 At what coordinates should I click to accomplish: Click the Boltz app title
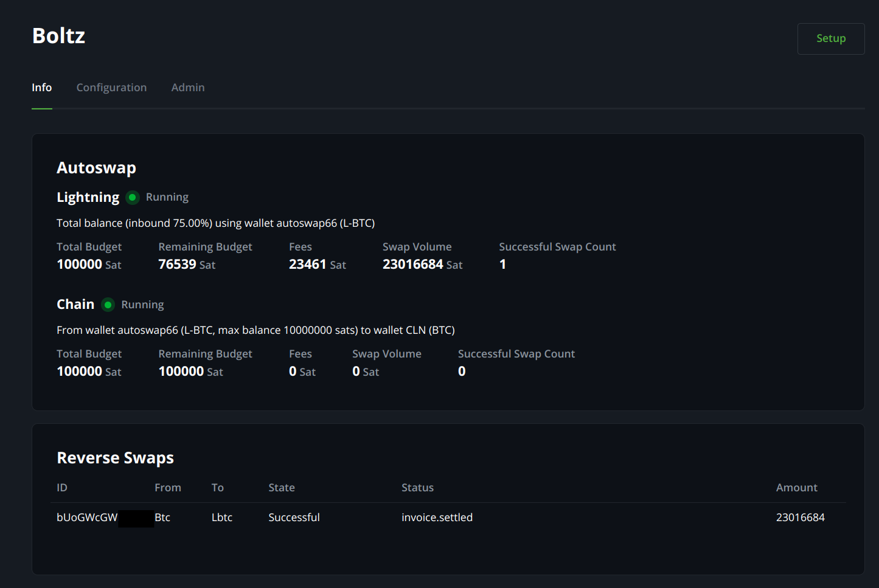pyautogui.click(x=58, y=36)
